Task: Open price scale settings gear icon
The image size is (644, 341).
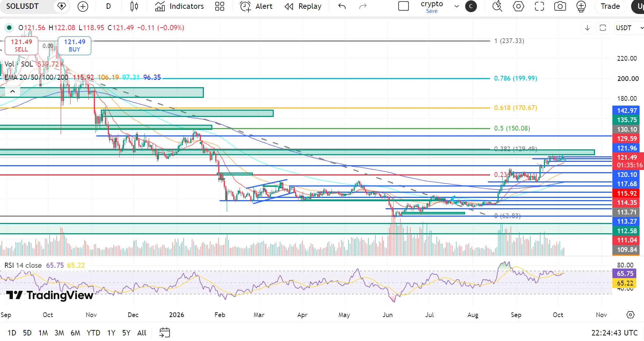Action: click(630, 315)
